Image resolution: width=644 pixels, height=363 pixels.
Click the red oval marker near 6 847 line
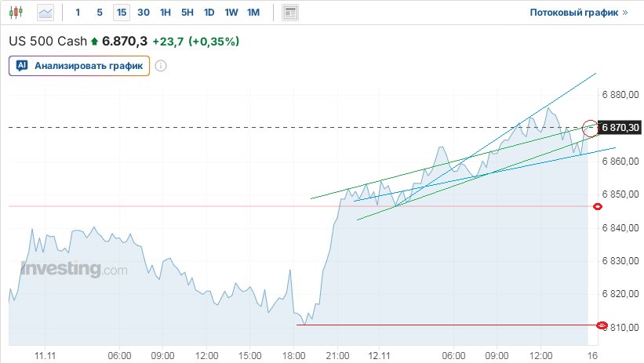598,206
